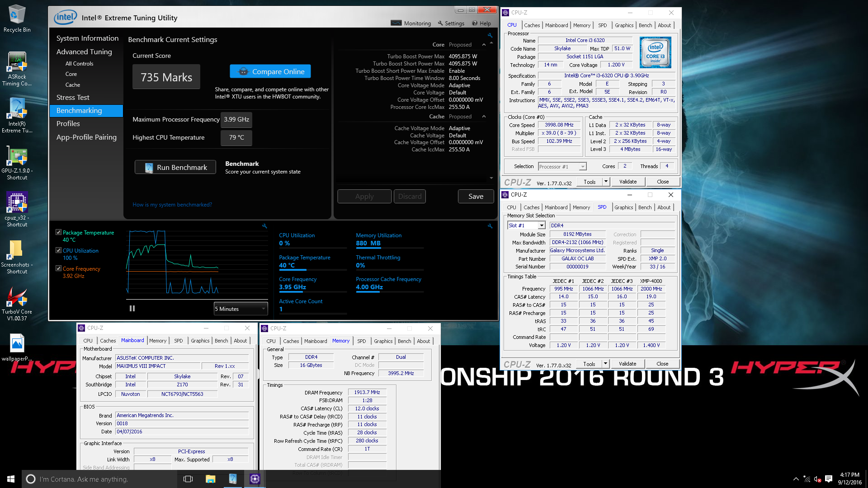Toggle Package Temperature graph checkbox
The width and height of the screenshot is (868, 488).
coord(58,232)
